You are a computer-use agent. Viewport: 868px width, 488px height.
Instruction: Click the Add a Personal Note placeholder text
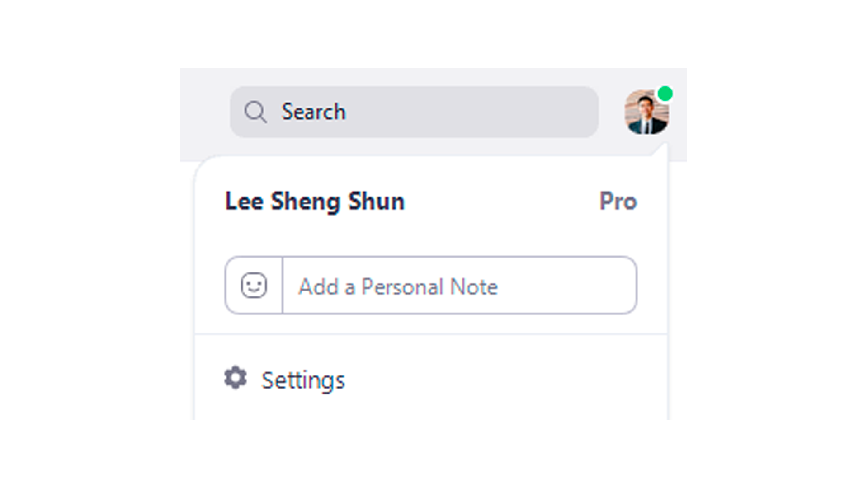point(398,286)
